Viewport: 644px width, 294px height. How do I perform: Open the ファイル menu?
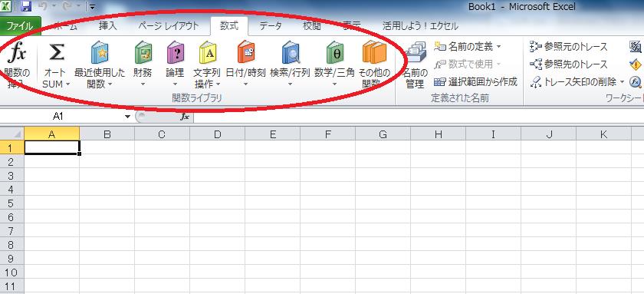[x=20, y=26]
